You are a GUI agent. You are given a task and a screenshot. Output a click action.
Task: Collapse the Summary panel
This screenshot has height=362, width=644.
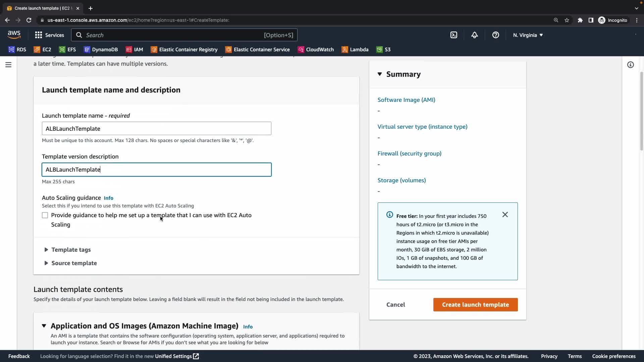coord(380,74)
